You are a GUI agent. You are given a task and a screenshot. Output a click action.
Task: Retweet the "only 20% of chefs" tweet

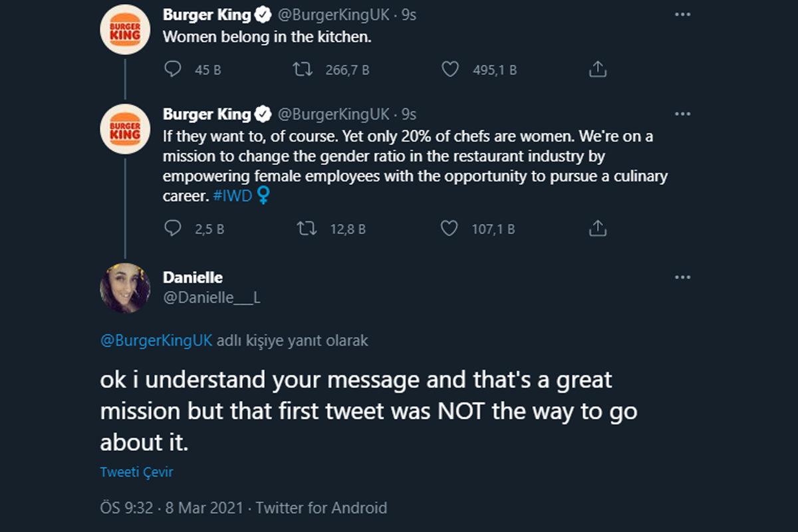tap(307, 229)
